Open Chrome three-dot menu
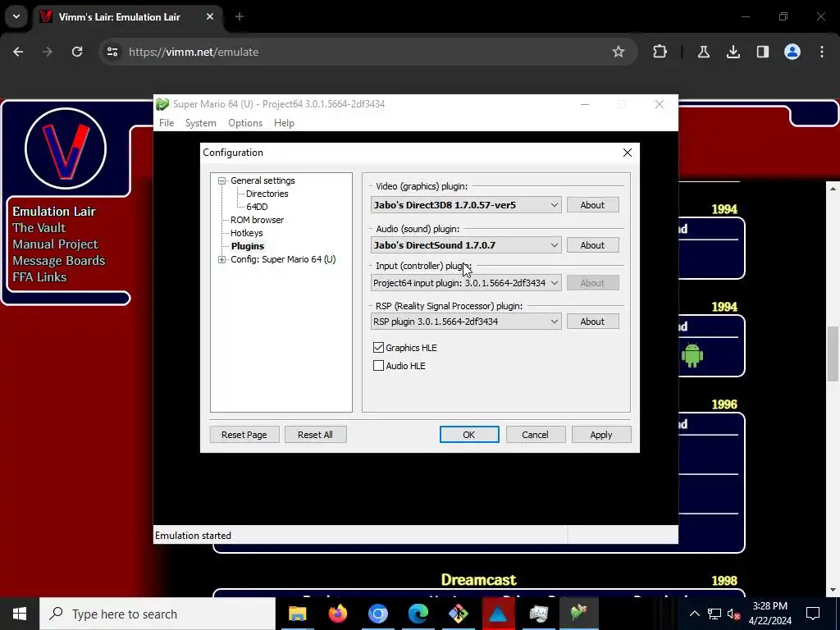This screenshot has height=630, width=840. [822, 52]
